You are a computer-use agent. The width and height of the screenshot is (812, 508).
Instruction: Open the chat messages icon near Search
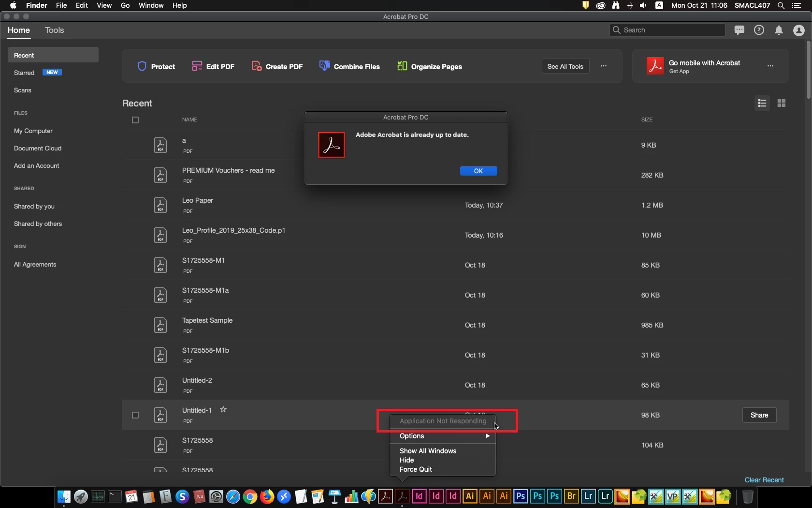[x=739, y=30]
